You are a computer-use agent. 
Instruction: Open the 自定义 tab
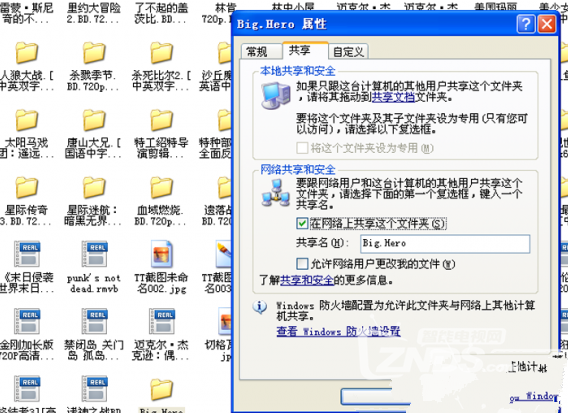[x=348, y=51]
